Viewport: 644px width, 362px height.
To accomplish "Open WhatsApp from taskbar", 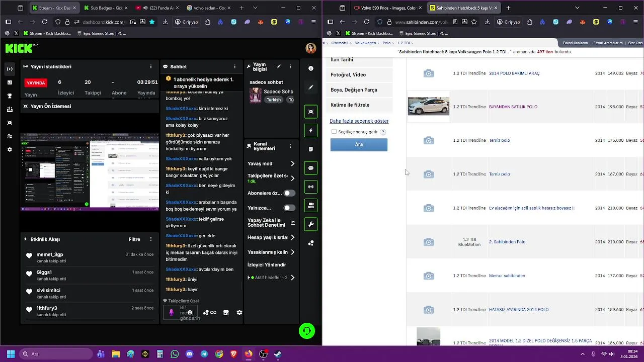I will 175,354.
